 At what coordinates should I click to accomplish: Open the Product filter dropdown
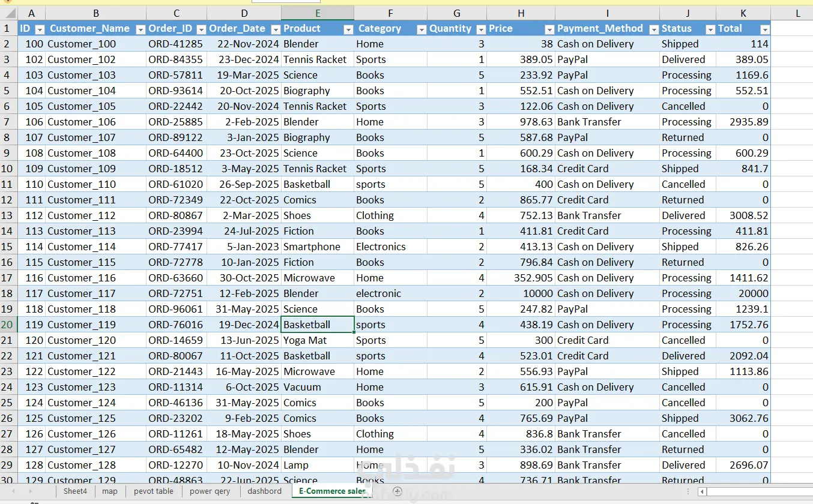point(348,29)
